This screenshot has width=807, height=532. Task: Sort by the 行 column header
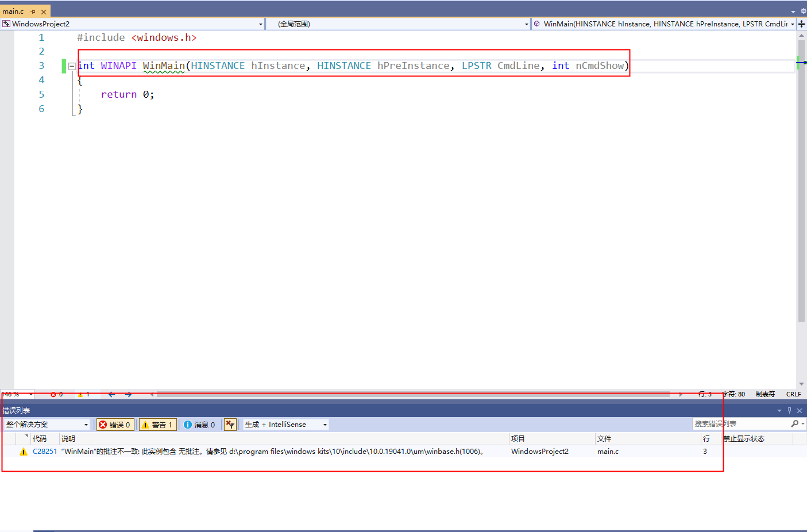(711, 439)
